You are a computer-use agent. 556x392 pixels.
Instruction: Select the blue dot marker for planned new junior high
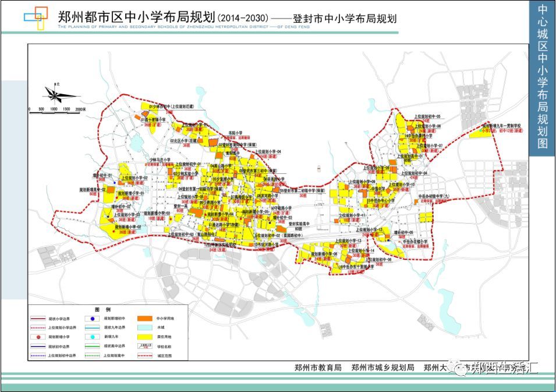(91, 319)
